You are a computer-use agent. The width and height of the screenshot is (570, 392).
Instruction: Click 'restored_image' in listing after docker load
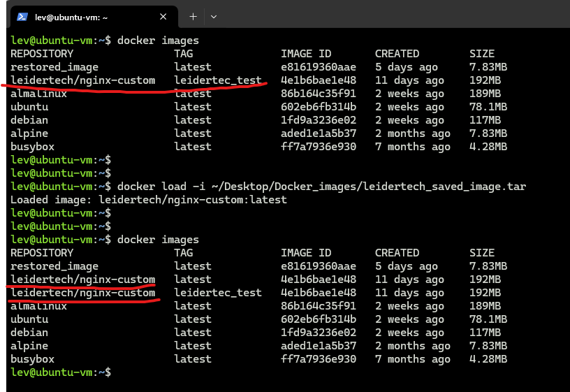54,266
